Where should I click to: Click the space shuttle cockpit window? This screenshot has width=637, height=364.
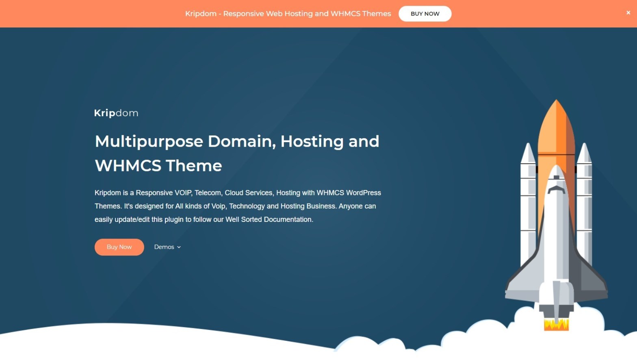click(x=556, y=190)
